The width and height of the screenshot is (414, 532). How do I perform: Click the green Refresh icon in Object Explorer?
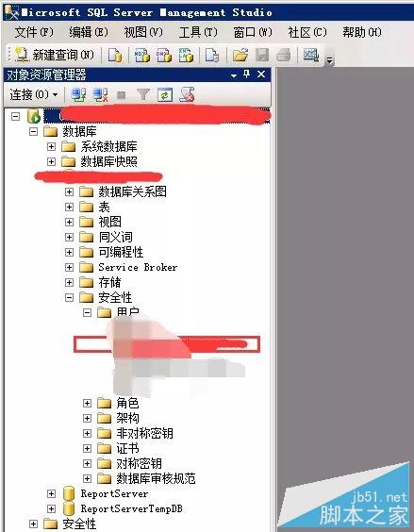tap(165, 95)
